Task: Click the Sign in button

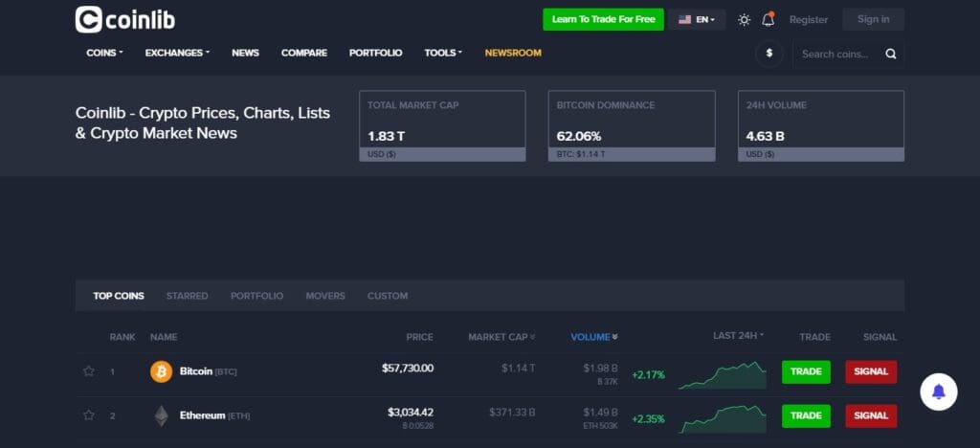Action: [x=873, y=19]
